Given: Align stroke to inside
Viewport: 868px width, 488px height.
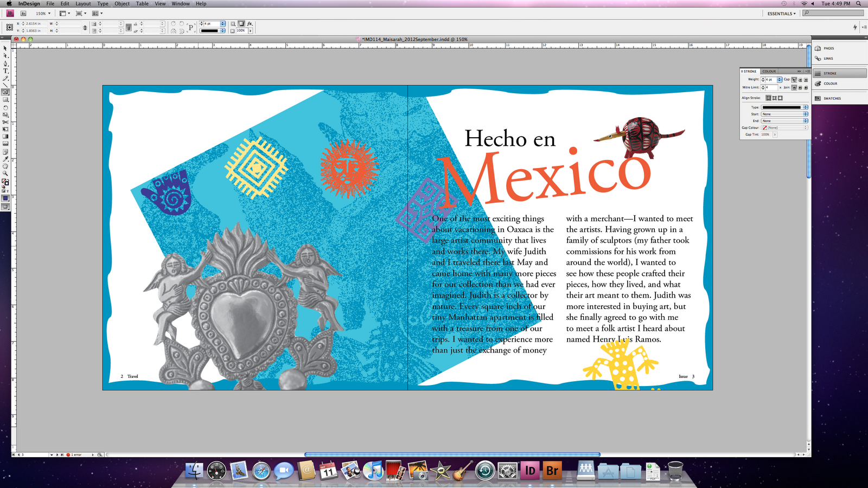Looking at the screenshot, I should (x=774, y=98).
